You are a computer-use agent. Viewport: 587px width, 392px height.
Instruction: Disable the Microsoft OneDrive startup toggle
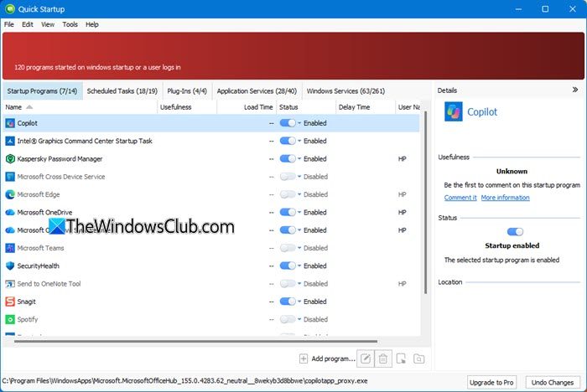(288, 212)
